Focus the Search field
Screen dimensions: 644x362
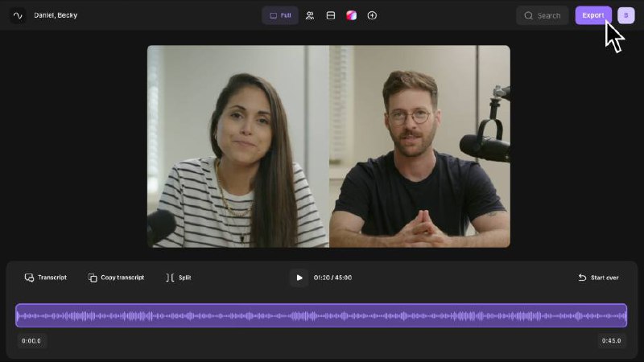click(x=543, y=15)
